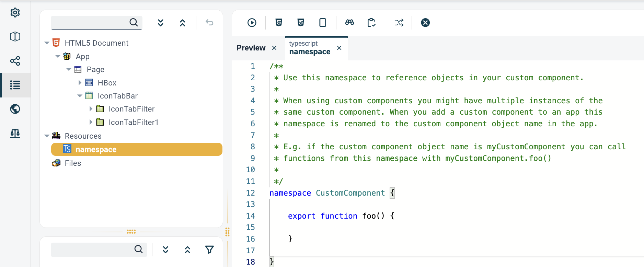The height and width of the screenshot is (267, 644).
Task: Click the round X cancel toolbar icon
Action: 425,23
